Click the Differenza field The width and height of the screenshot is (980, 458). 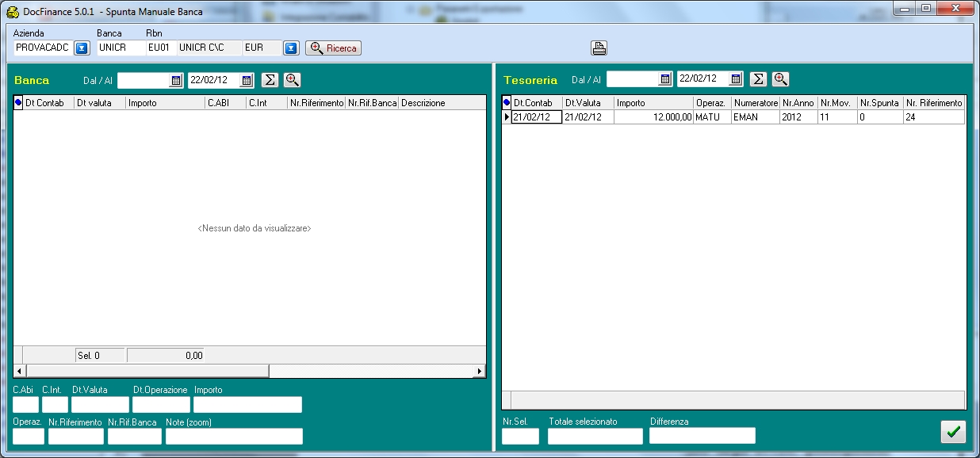(x=702, y=436)
